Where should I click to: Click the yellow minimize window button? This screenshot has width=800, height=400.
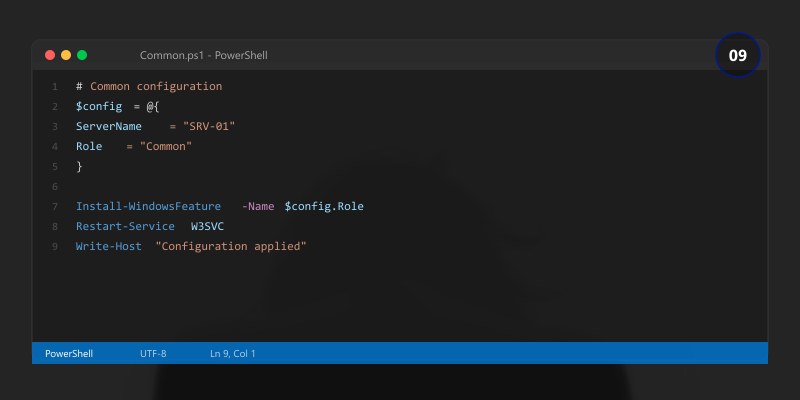(66, 55)
